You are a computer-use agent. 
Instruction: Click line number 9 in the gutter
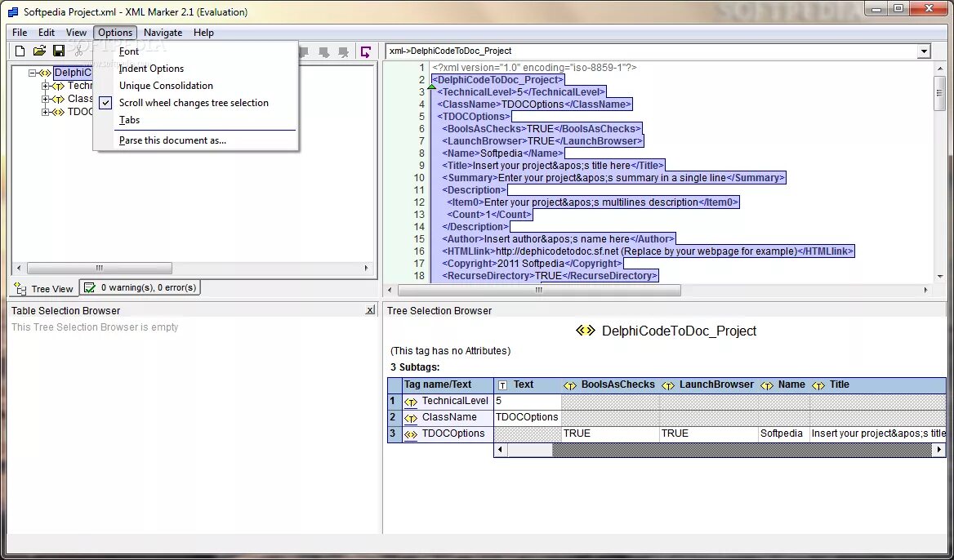pos(421,166)
